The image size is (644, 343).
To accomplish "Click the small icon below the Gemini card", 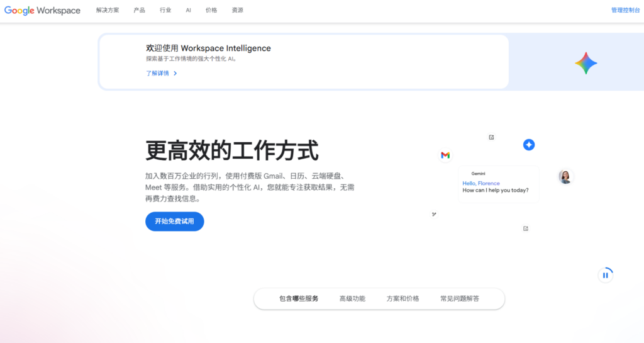I will tap(525, 228).
